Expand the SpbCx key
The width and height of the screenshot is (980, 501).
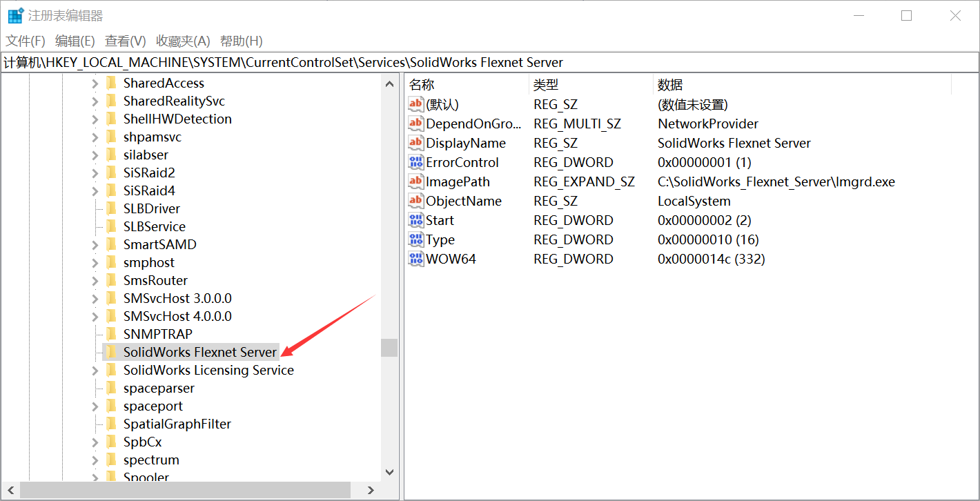click(95, 442)
